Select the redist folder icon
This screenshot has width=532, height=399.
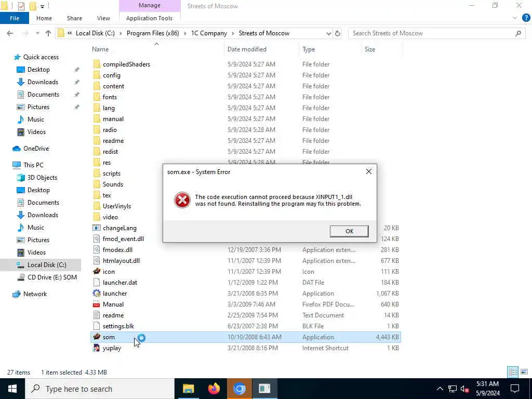tap(97, 151)
